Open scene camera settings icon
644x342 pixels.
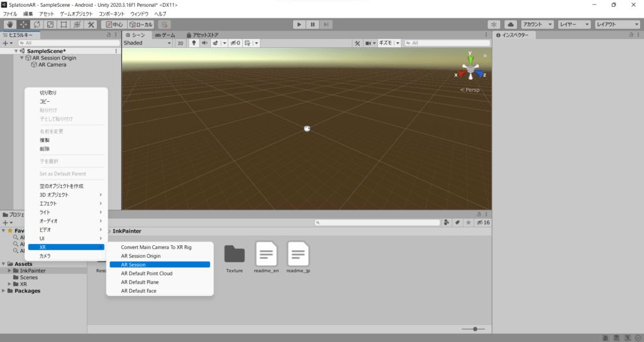[x=368, y=43]
